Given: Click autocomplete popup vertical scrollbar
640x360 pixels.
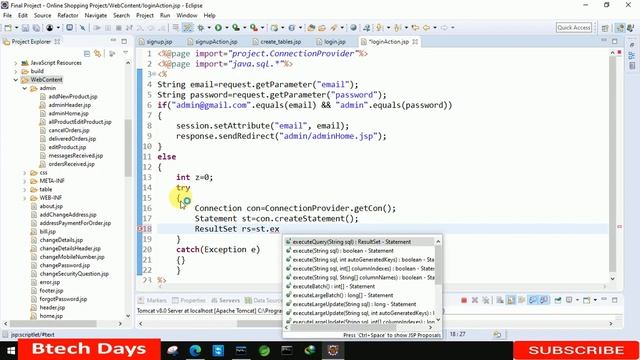Looking at the screenshot, I should [x=438, y=264].
